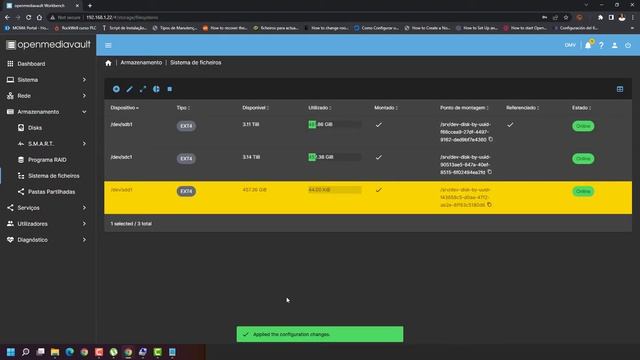Open Programa RAID in the sidebar
The height and width of the screenshot is (360, 640).
[48, 160]
